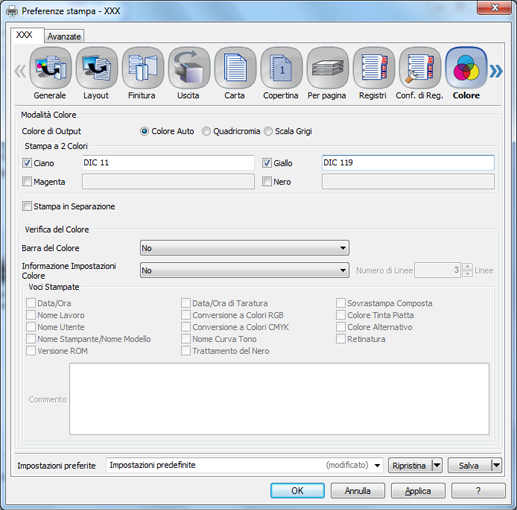The height and width of the screenshot is (510, 517).
Task: Expand the Barra del Colore dropdown
Action: pos(245,248)
